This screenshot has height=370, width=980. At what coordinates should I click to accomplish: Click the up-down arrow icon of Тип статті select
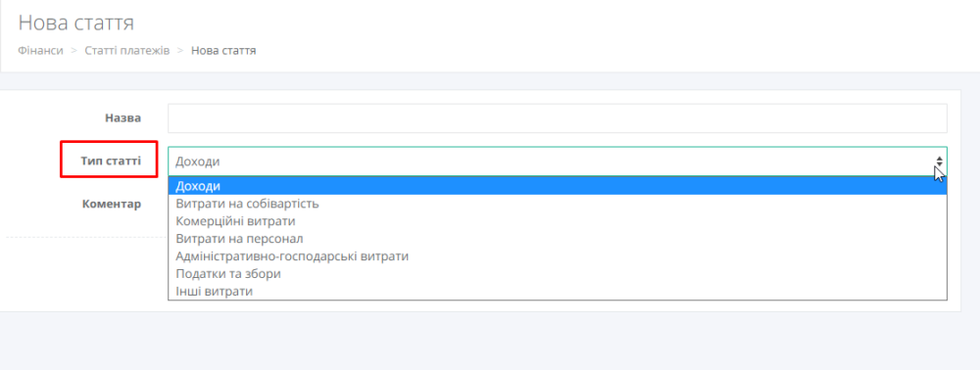[939, 162]
